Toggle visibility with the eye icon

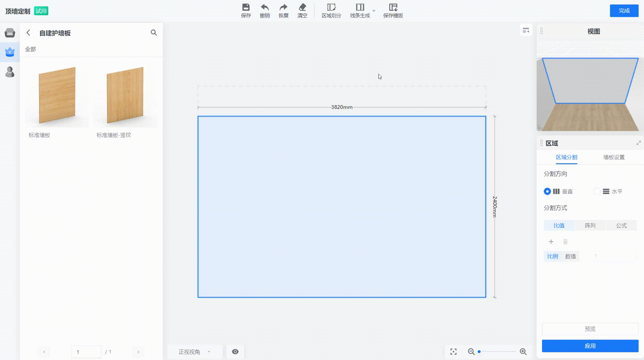[235, 352]
